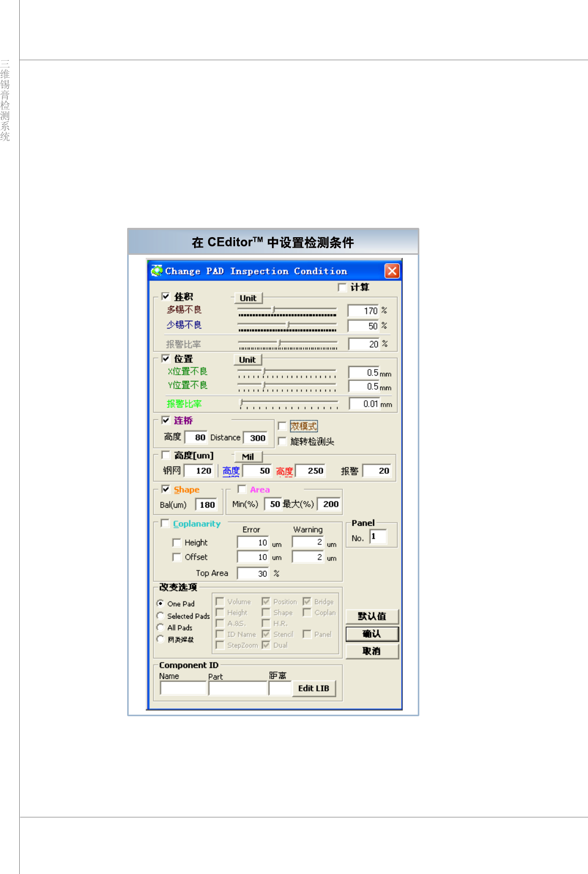Select the Selected Pads radio button
Screen dimensions: 588x874
coord(160,616)
